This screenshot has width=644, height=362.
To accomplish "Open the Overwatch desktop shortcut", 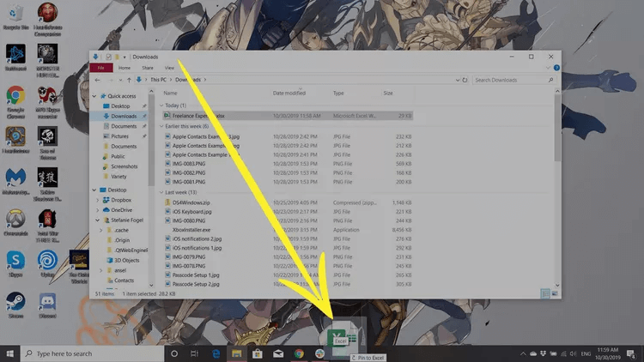I will coord(15,222).
